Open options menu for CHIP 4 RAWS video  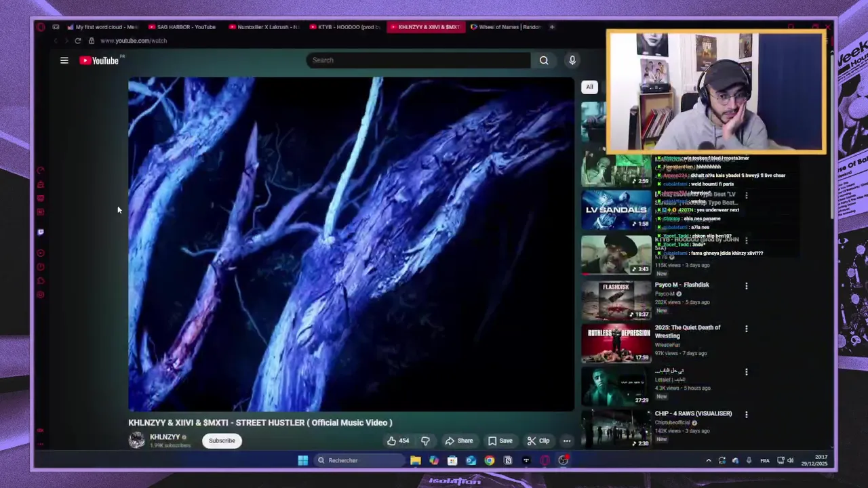pos(747,415)
